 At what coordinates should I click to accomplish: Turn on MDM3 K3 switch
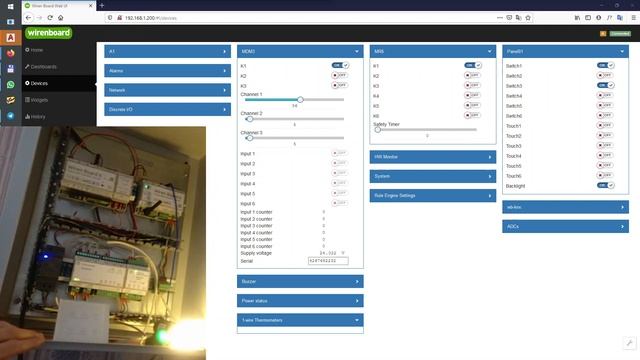click(x=340, y=85)
